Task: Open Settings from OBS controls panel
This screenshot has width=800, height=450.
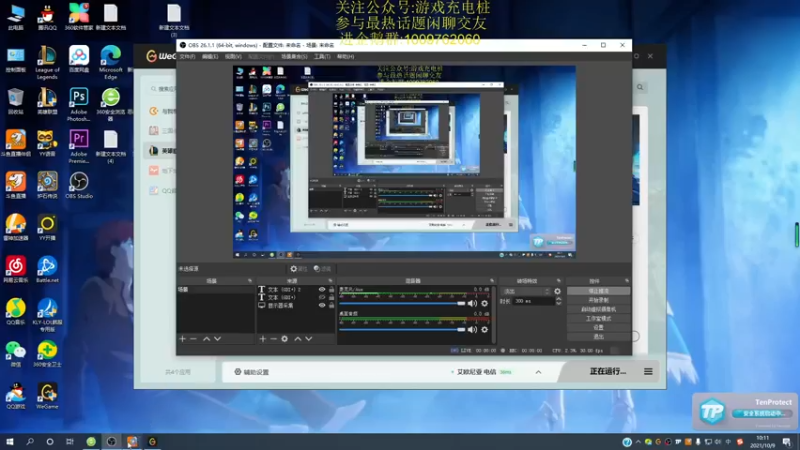Action: click(598, 328)
